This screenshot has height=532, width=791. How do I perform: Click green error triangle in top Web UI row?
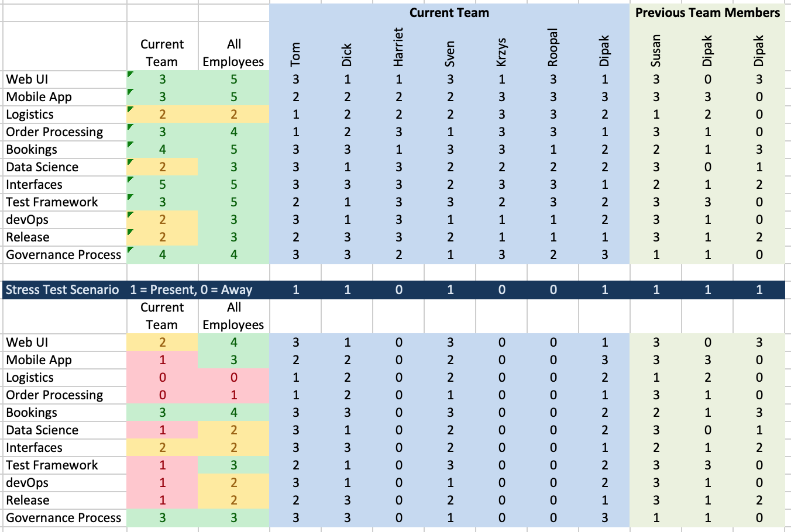coord(130,74)
